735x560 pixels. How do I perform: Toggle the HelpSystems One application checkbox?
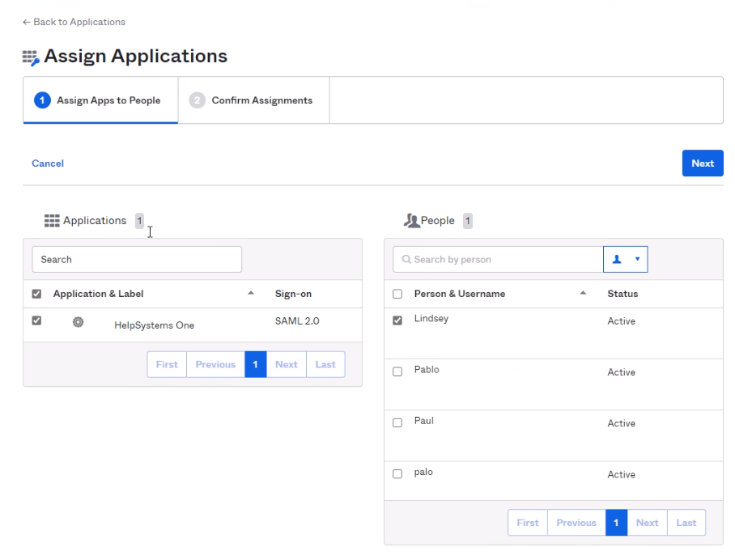(x=36, y=320)
